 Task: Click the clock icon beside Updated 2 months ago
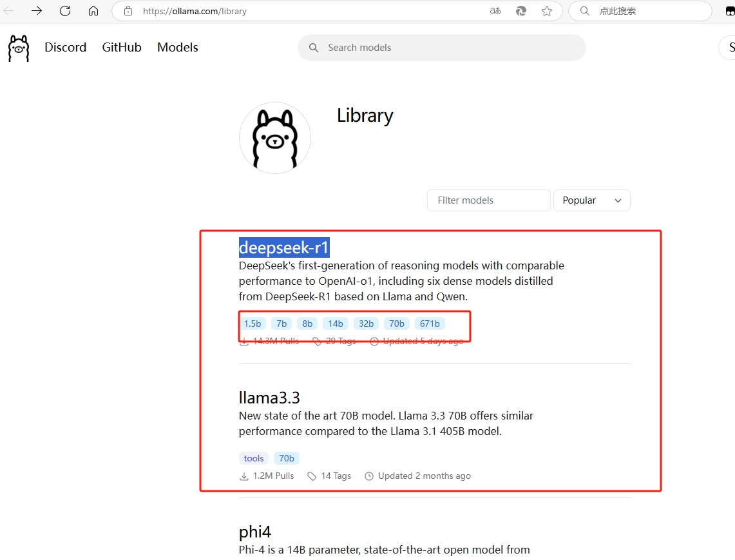[x=369, y=476]
